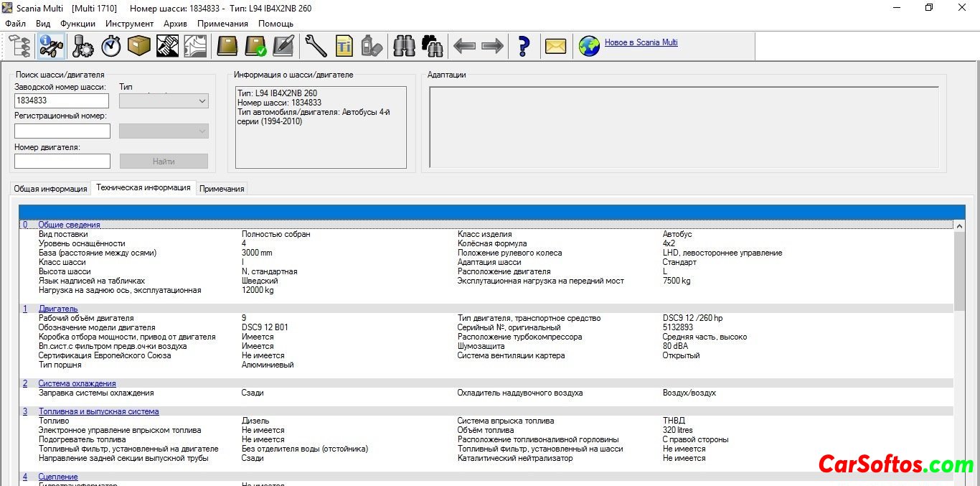Click the stopwatch standard times icon
The width and height of the screenshot is (980, 486).
[110, 47]
